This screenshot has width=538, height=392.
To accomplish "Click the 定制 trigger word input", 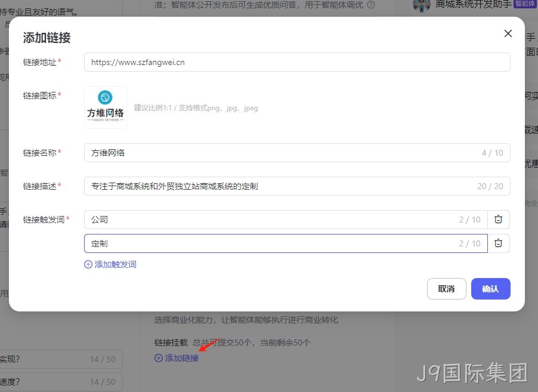I will pyautogui.click(x=286, y=243).
